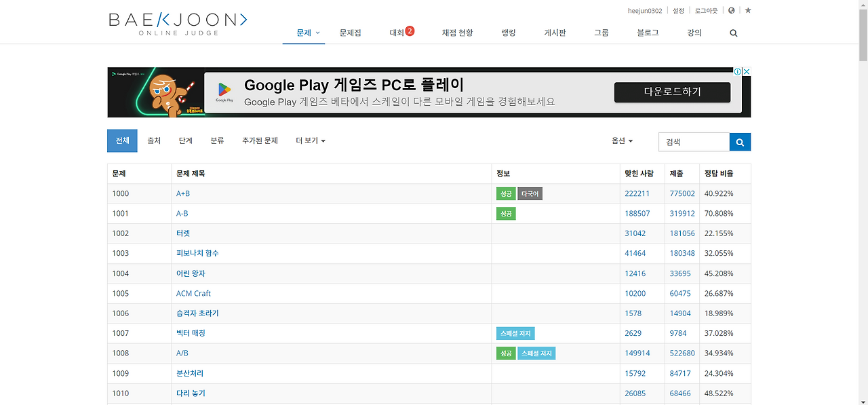Click the globe language icon in the top bar
The image size is (868, 405).
coord(730,9)
